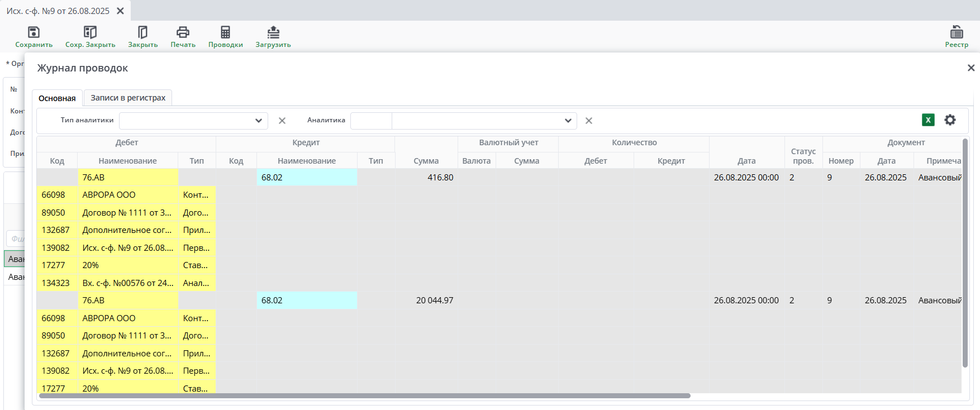This screenshot has width=980, height=410.
Task: Print the document via Печать icon
Action: point(183,32)
